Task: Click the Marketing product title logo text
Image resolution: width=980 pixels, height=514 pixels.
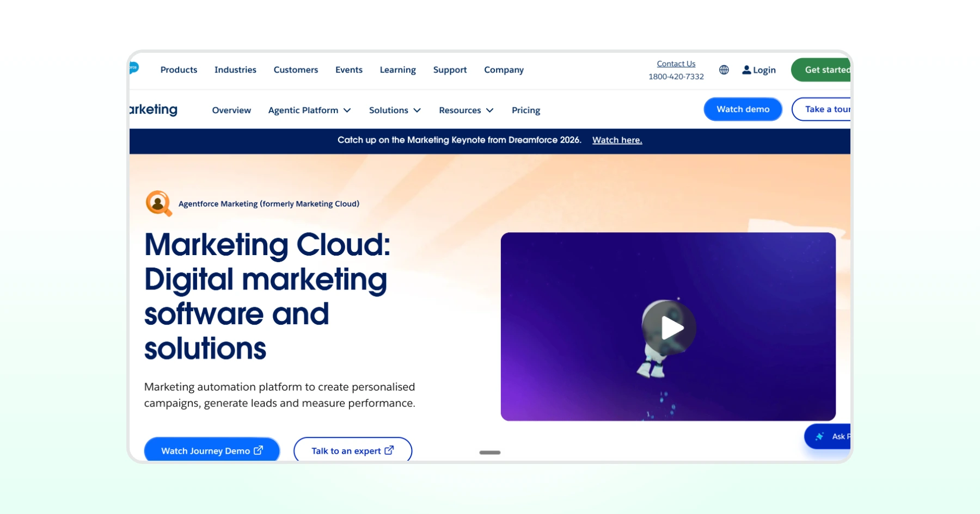Action: pos(154,109)
